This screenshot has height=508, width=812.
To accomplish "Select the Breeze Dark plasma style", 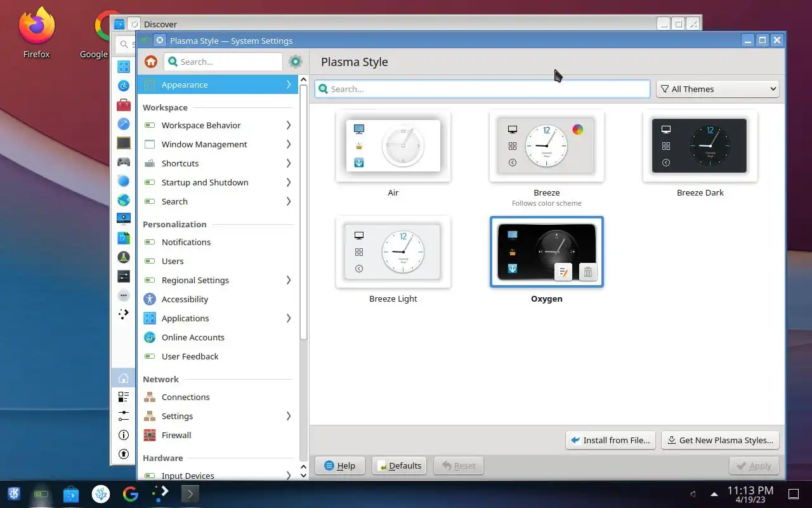I will (700, 146).
